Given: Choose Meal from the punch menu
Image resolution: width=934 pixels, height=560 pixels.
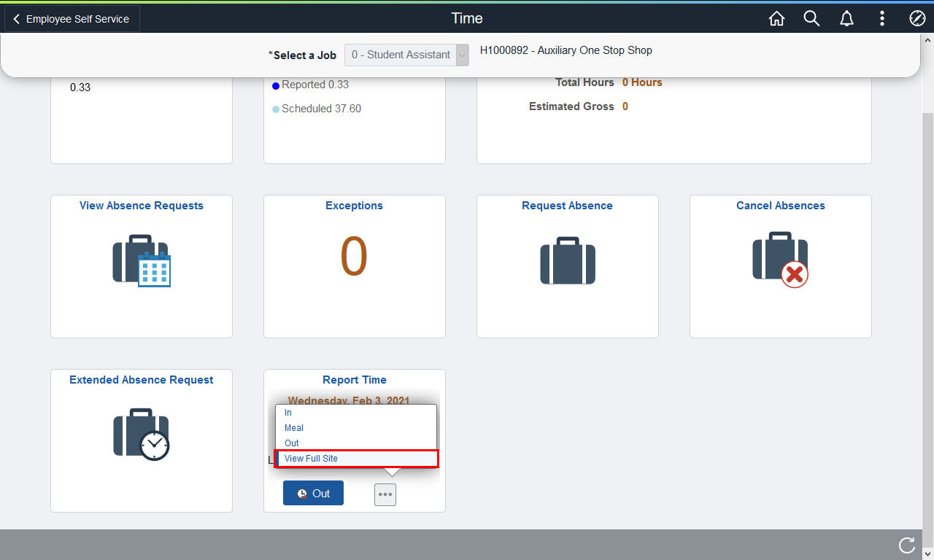Looking at the screenshot, I should coord(356,428).
